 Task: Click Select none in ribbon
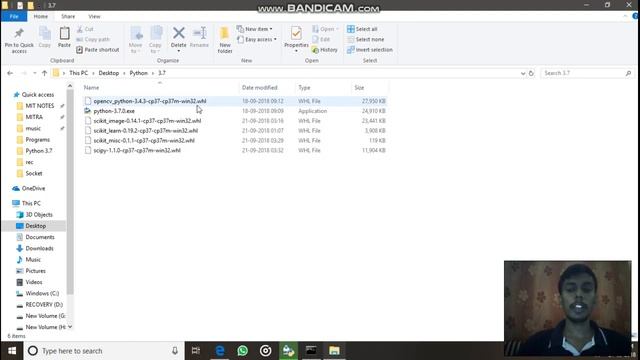click(x=365, y=39)
